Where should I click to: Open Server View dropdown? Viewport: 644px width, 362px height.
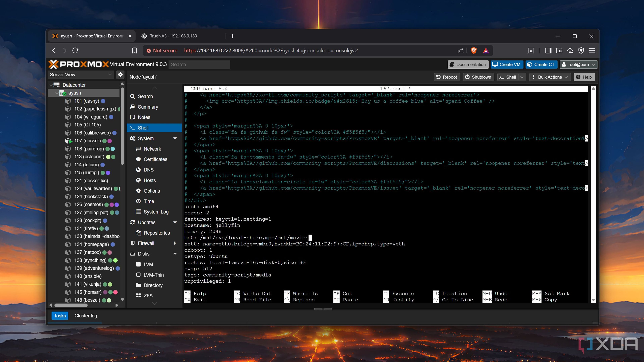point(81,74)
